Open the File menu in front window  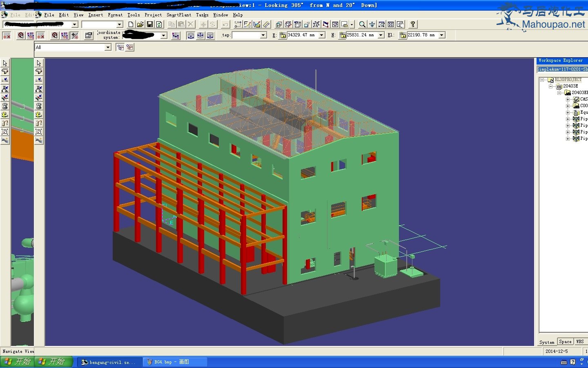(49, 15)
